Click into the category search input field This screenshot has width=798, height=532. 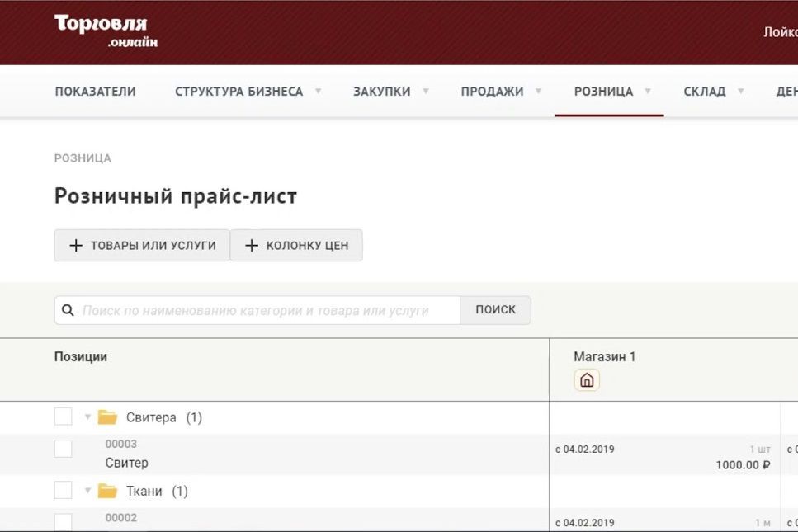click(x=257, y=310)
